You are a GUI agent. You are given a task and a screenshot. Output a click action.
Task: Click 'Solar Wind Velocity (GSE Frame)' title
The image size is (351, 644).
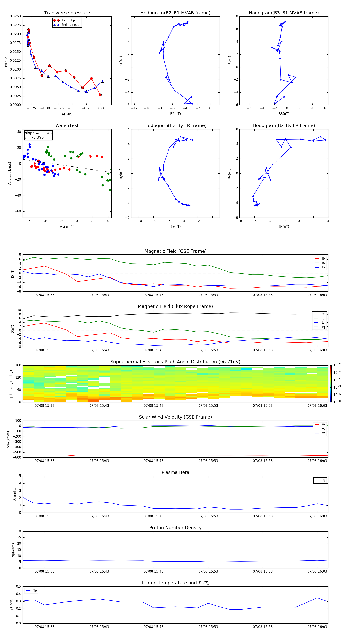coord(175,417)
